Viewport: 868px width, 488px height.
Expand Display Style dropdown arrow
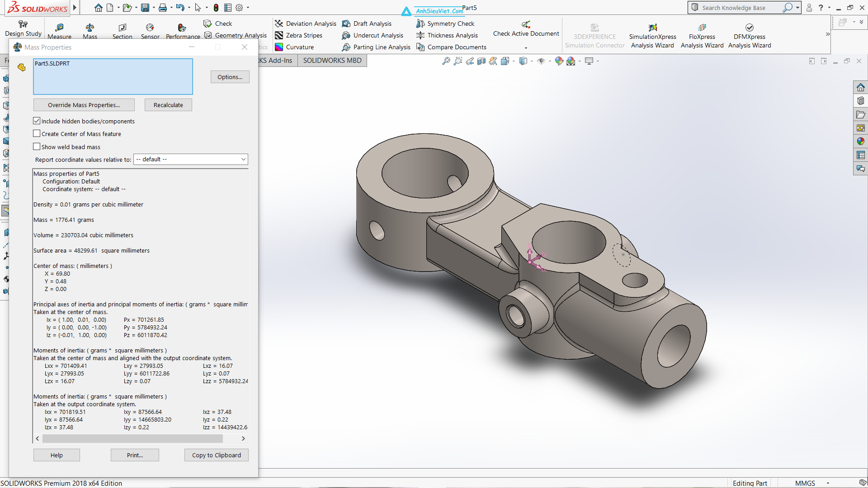click(x=532, y=61)
